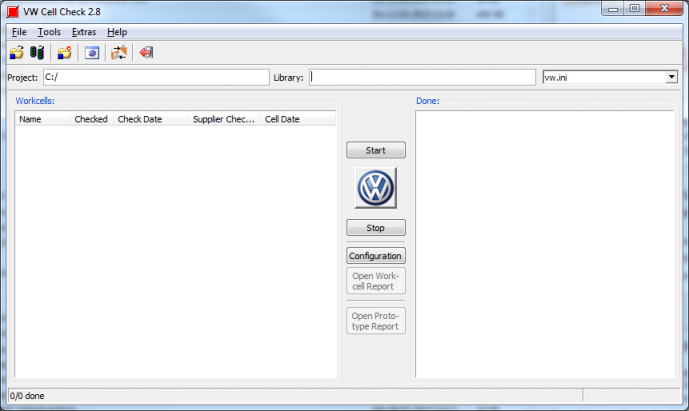Click the Workcells label
This screenshot has width=689, height=411.
tap(35, 101)
